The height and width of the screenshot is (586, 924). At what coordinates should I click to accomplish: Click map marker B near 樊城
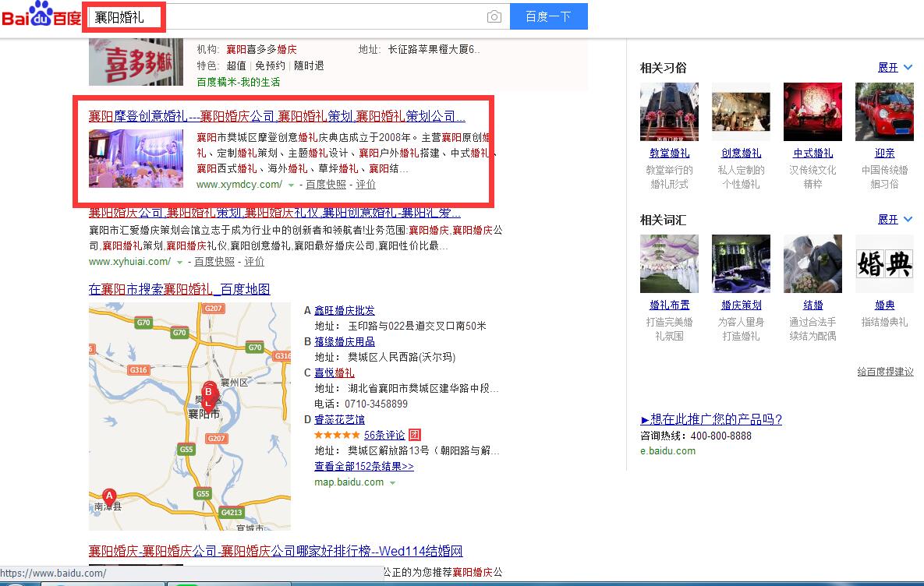coord(209,392)
